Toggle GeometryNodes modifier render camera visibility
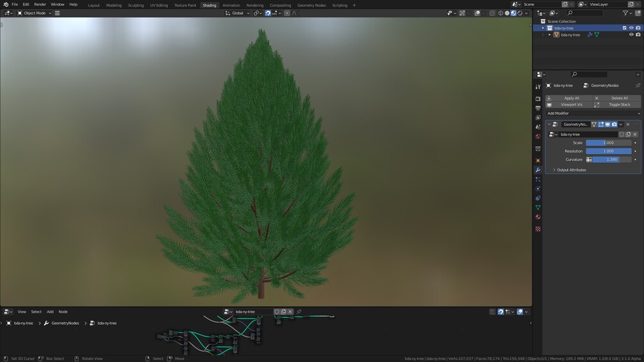The image size is (644, 362). pyautogui.click(x=614, y=124)
